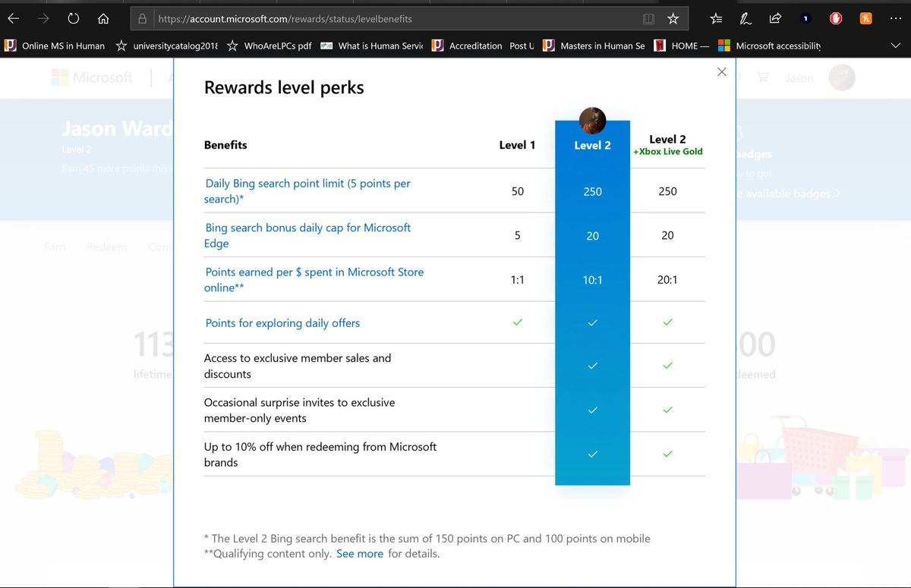Click Level 1 ratio 1:1
The height and width of the screenshot is (588, 911).
pyautogui.click(x=518, y=279)
